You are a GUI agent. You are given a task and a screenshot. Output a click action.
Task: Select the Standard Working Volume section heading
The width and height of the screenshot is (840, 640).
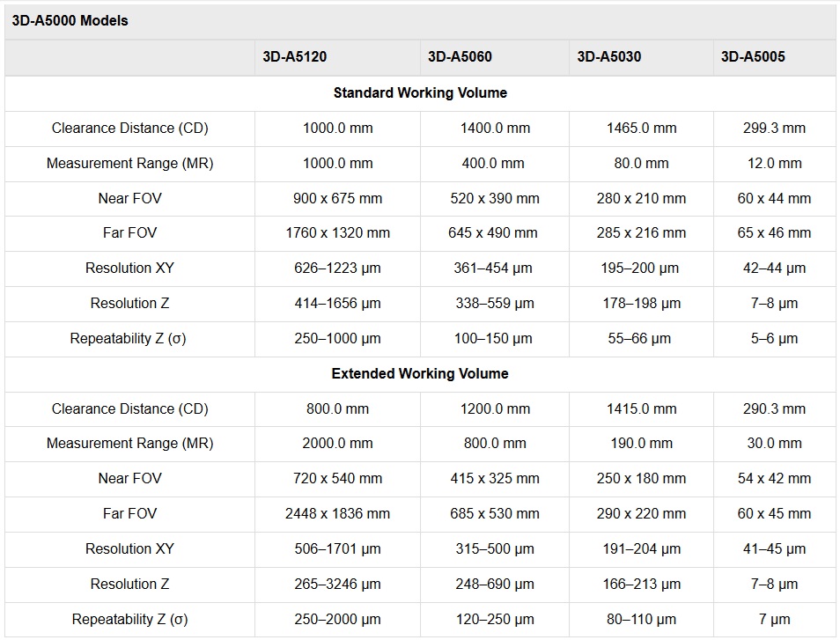point(420,92)
